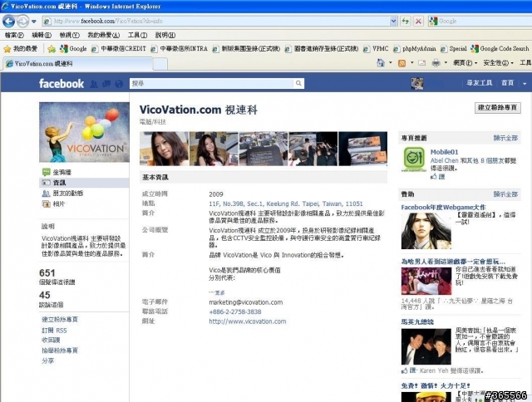Click the Facebook messages icon

click(106, 84)
